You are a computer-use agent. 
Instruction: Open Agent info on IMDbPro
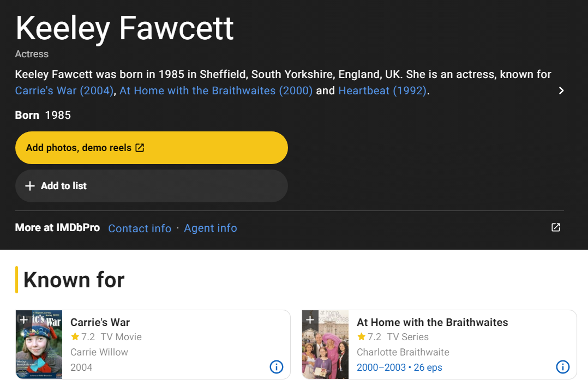coord(211,228)
